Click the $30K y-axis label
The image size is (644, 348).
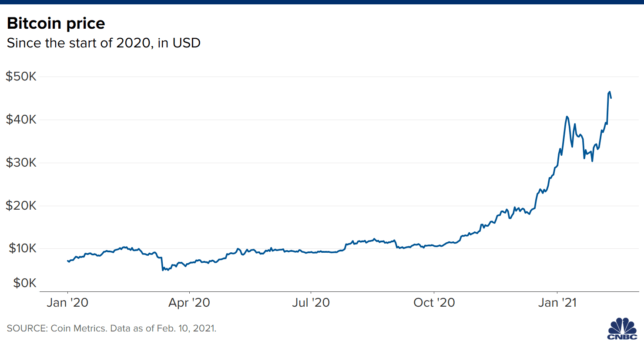pyautogui.click(x=20, y=163)
